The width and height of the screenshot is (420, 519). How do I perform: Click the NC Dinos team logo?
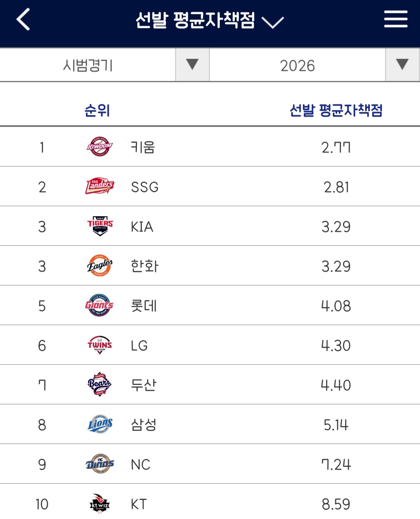tap(100, 464)
